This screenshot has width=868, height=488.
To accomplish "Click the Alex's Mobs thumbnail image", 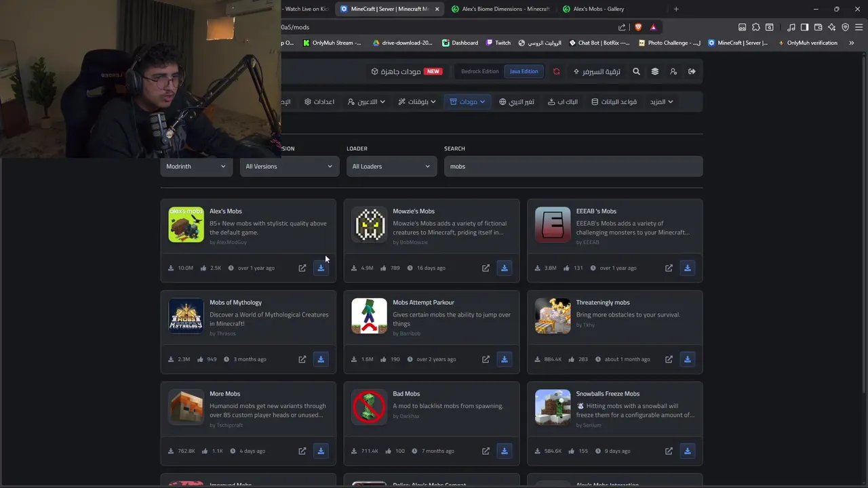I will (186, 224).
